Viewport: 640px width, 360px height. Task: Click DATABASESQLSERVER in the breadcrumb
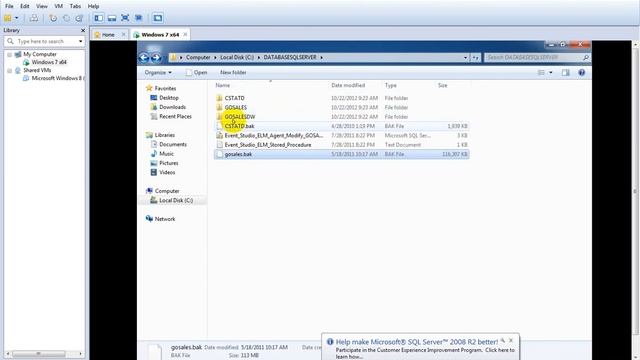(290, 58)
